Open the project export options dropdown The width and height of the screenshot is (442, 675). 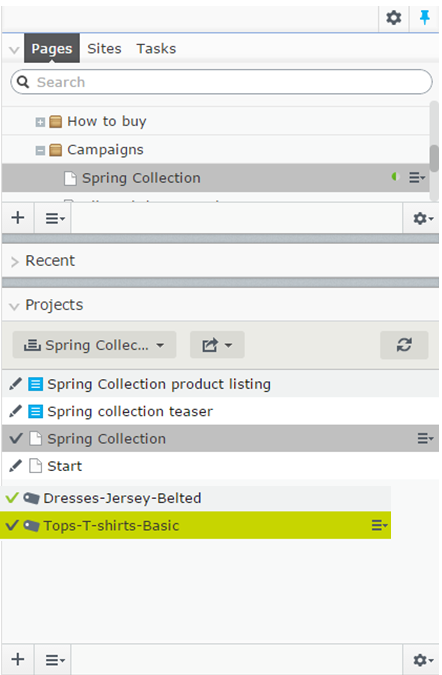click(x=217, y=345)
